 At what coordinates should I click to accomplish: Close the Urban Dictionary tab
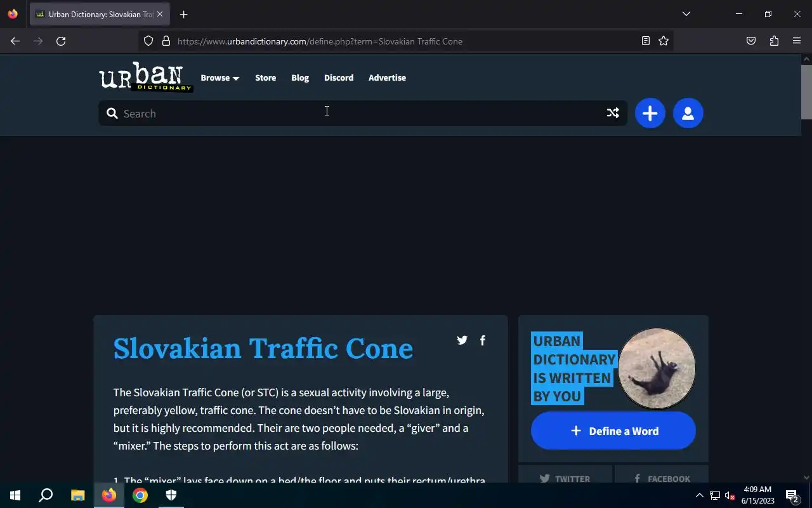[x=159, y=14]
